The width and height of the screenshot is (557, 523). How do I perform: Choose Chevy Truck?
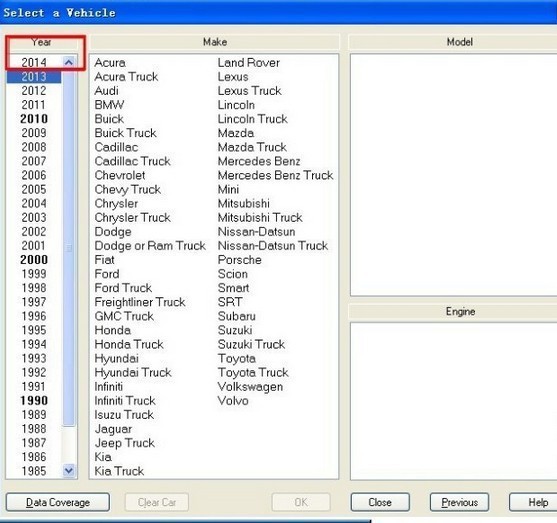pos(128,189)
